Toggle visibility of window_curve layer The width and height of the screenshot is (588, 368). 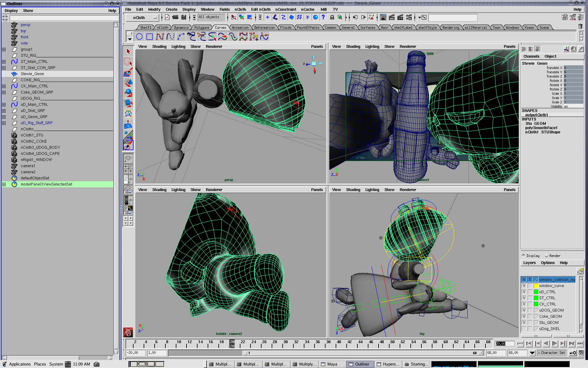(524, 286)
